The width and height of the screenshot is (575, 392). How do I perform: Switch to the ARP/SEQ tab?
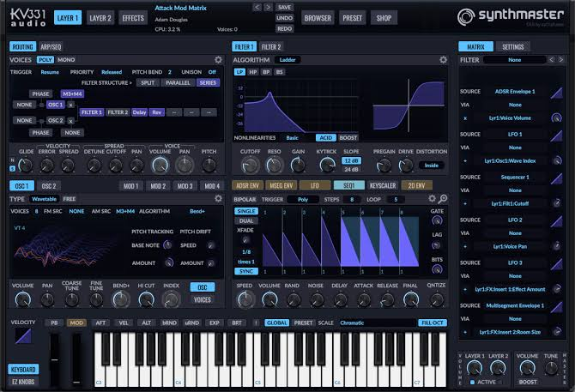(x=51, y=46)
